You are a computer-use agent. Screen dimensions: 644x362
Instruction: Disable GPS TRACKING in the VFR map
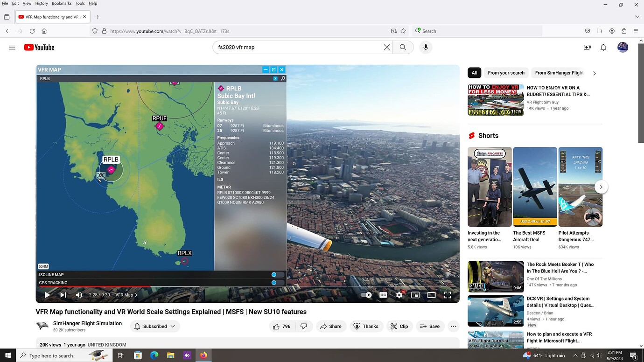click(274, 282)
